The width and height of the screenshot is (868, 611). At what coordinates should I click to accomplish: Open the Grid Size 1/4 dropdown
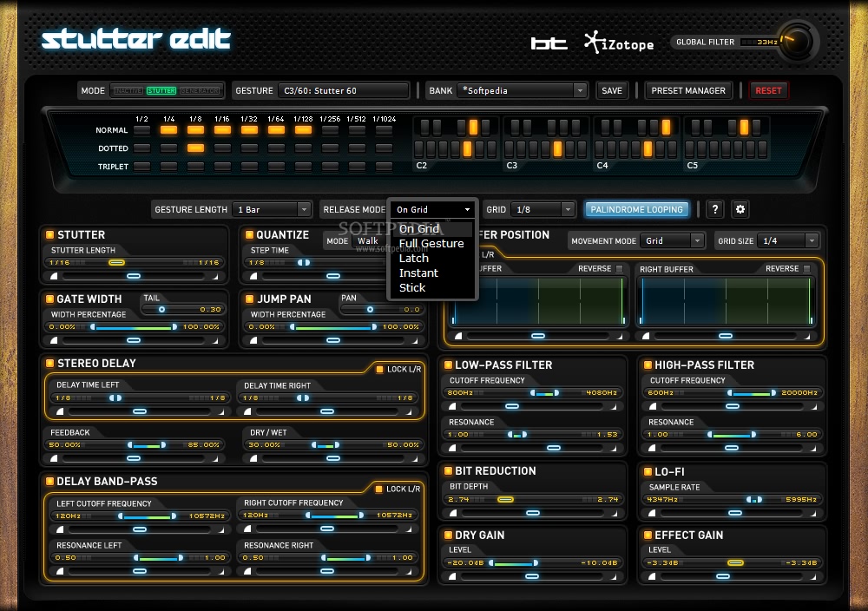788,240
